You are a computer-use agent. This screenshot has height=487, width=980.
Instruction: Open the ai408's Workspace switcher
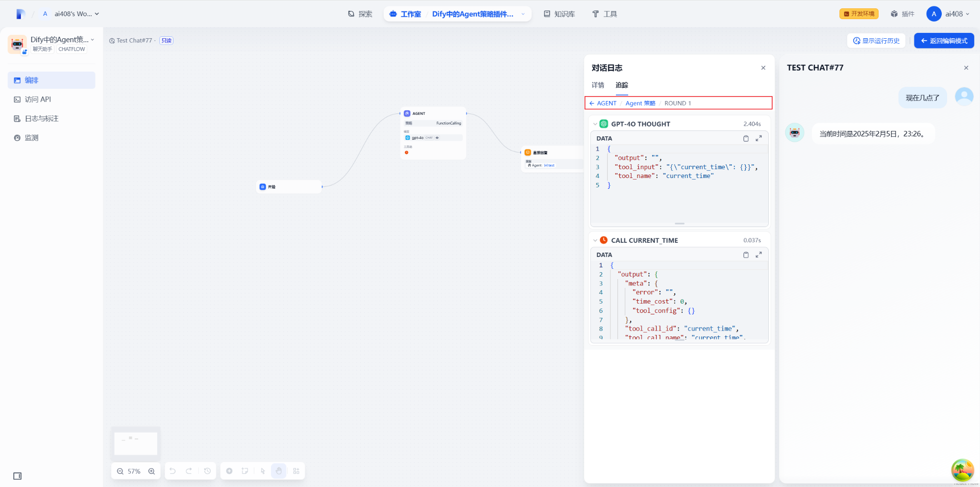(x=71, y=14)
